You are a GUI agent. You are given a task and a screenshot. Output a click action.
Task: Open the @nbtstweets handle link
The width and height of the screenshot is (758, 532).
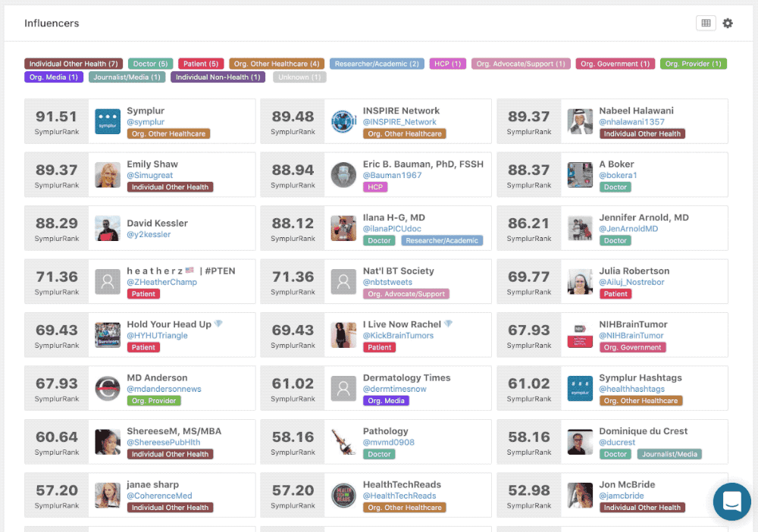(x=387, y=282)
